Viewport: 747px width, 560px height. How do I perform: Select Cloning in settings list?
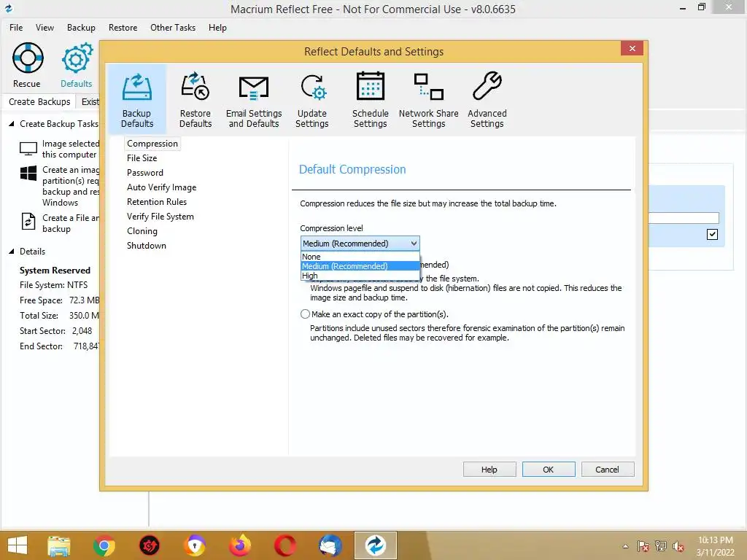(x=142, y=231)
